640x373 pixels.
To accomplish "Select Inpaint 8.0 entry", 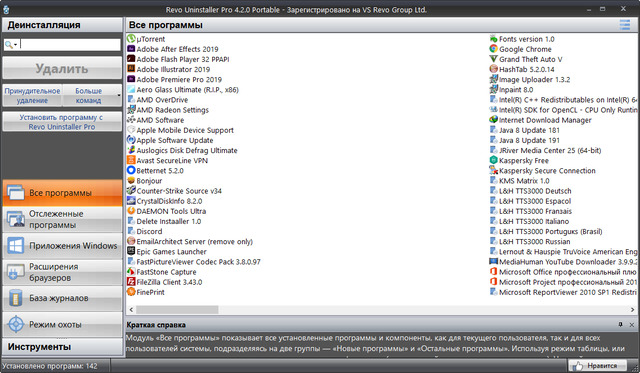I will 517,89.
